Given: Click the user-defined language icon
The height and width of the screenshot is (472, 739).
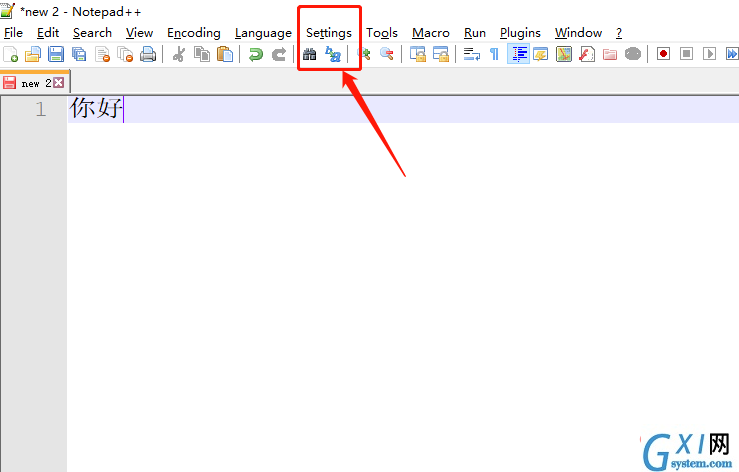Looking at the screenshot, I should [541, 54].
